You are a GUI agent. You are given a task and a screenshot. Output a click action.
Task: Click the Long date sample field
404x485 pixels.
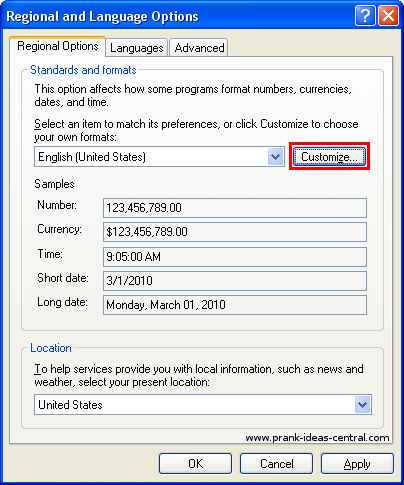[235, 305]
